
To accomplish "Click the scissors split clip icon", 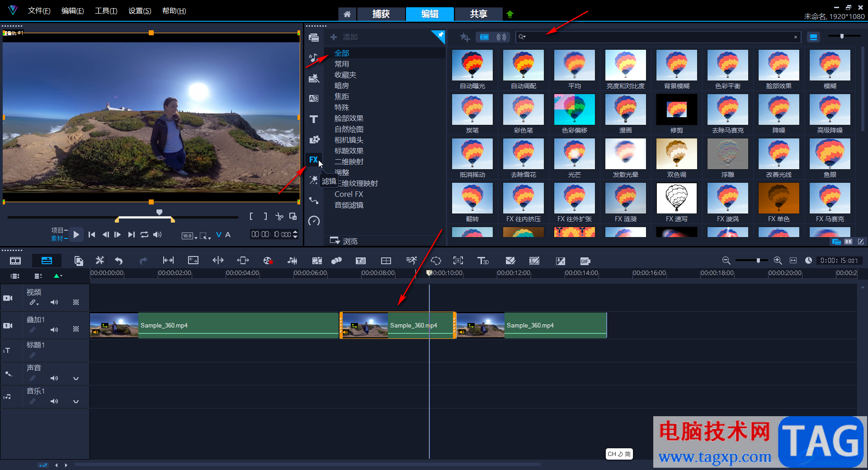I will pyautogui.click(x=279, y=217).
